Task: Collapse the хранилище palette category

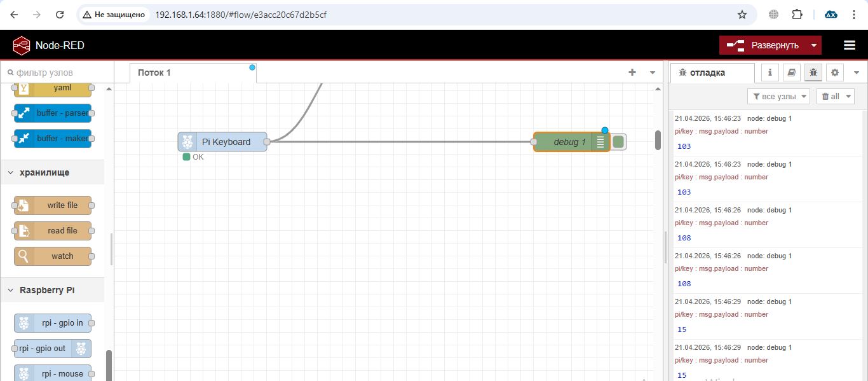Action: point(44,172)
